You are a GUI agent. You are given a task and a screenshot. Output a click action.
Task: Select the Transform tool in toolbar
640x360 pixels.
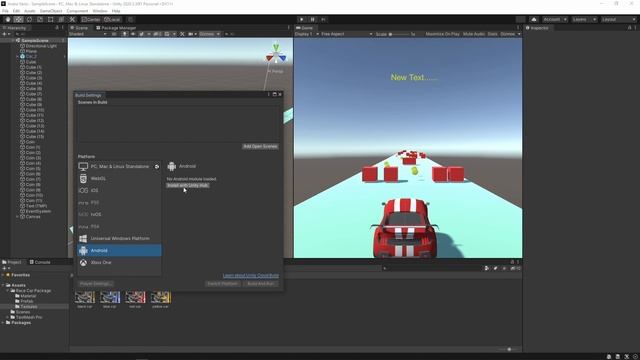[61, 20]
